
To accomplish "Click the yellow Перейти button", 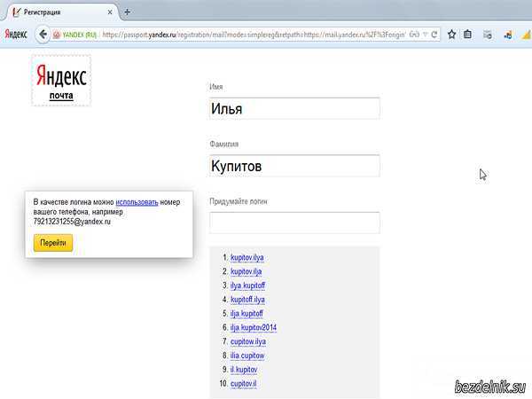I will tap(53, 243).
